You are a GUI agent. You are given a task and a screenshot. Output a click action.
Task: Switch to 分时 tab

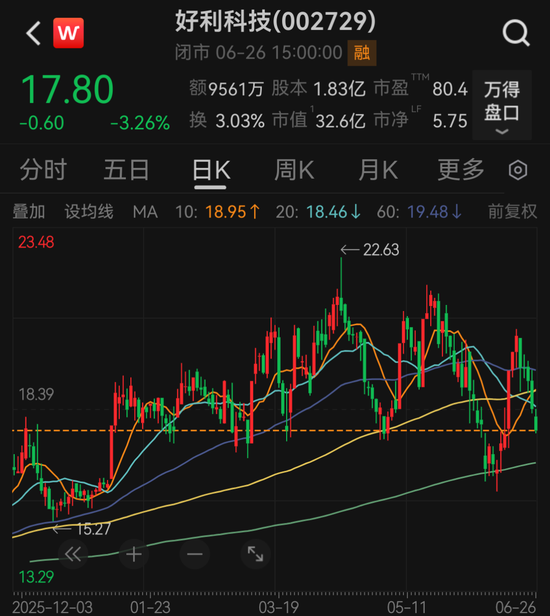coord(43,170)
